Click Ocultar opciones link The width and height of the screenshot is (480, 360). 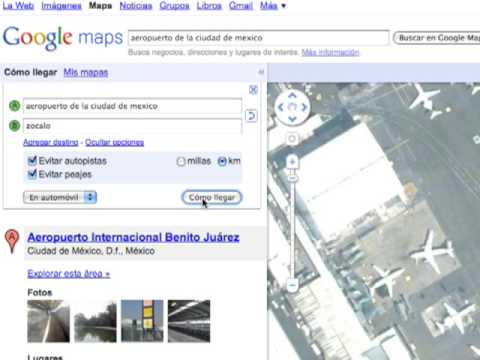pos(114,142)
